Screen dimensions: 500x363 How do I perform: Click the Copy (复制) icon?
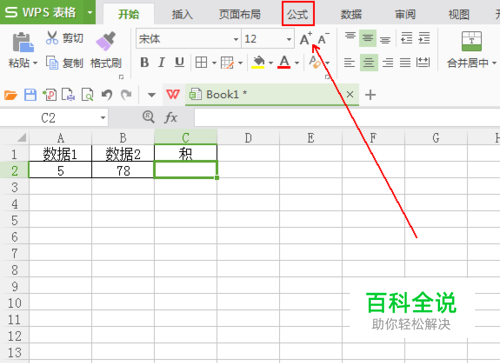(x=52, y=62)
